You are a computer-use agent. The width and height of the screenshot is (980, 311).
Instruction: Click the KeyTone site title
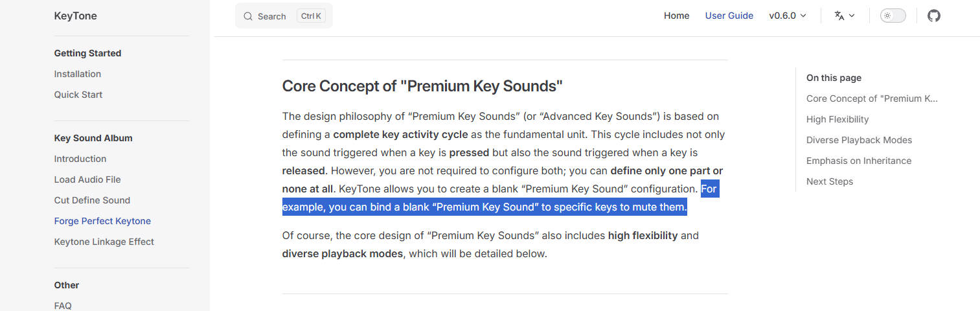click(x=75, y=16)
